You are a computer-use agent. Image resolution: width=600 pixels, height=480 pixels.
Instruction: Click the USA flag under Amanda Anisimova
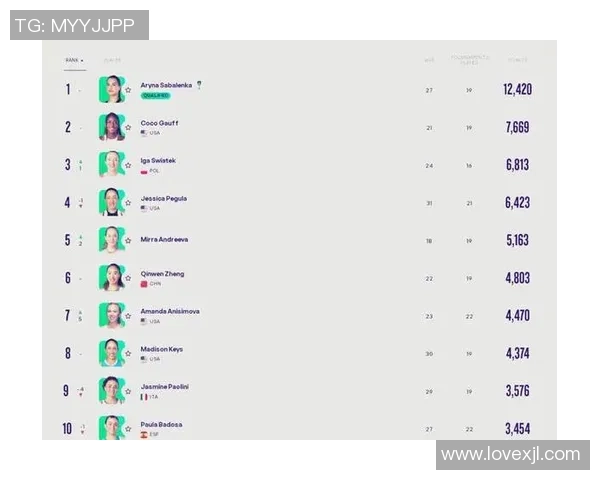click(144, 321)
